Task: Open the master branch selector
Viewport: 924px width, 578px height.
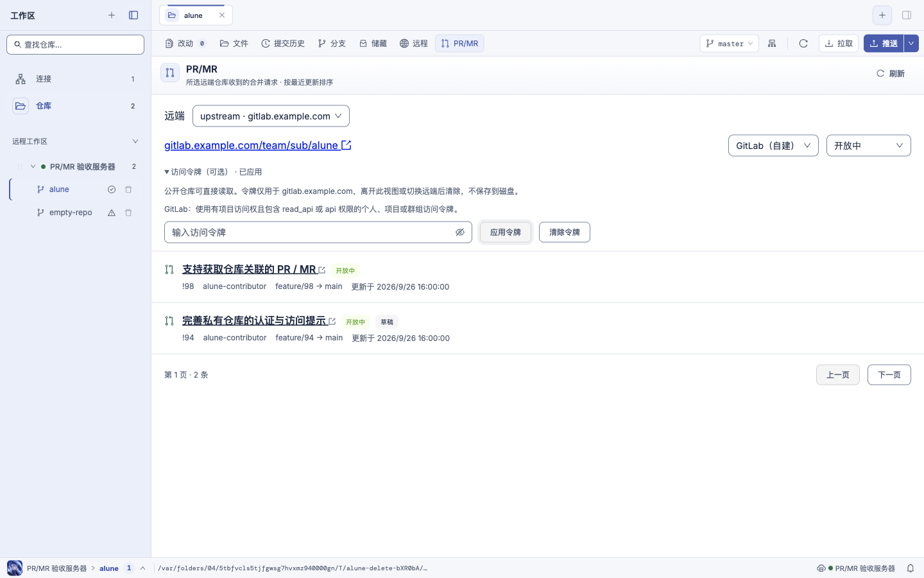Action: click(730, 44)
